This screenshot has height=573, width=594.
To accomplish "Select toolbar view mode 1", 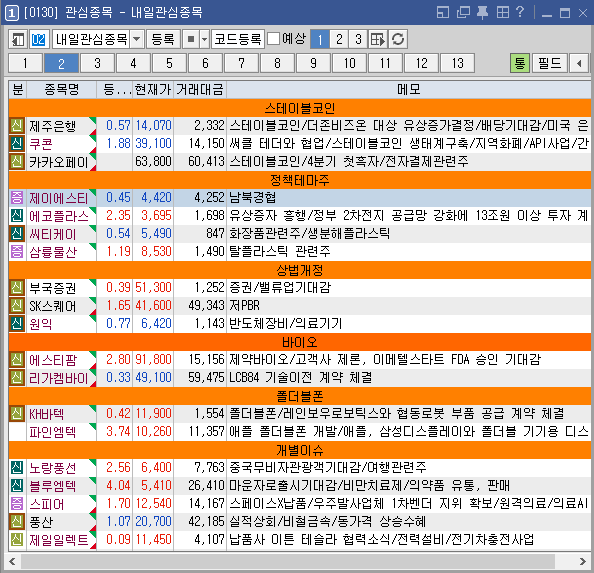I will point(320,39).
